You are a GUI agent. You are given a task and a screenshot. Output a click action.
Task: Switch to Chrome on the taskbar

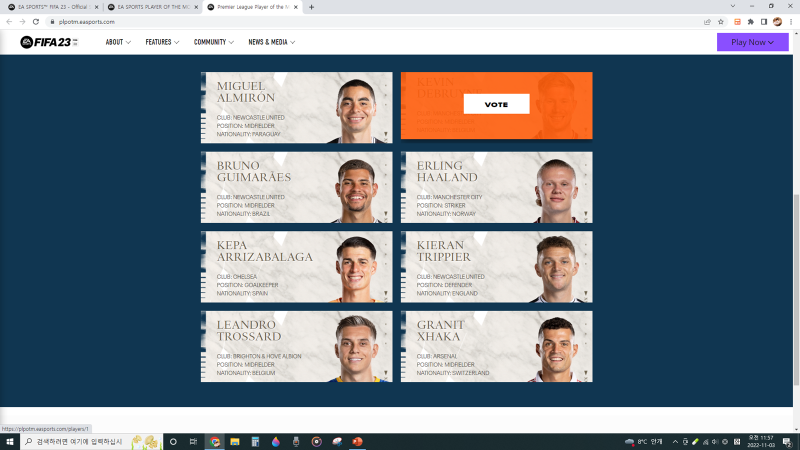click(215, 442)
